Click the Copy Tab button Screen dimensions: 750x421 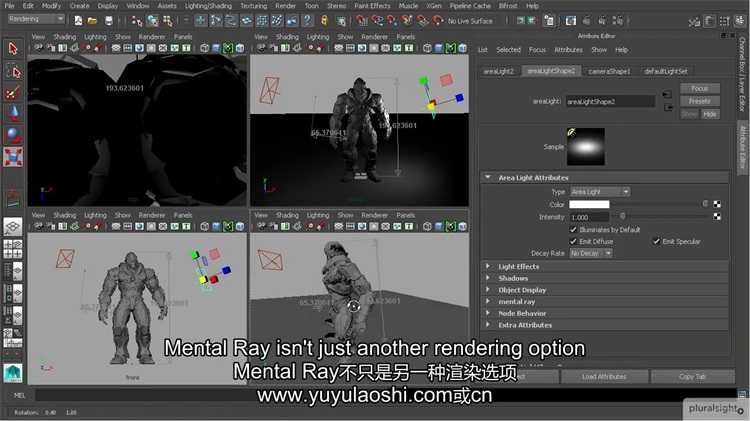pyautogui.click(x=692, y=377)
